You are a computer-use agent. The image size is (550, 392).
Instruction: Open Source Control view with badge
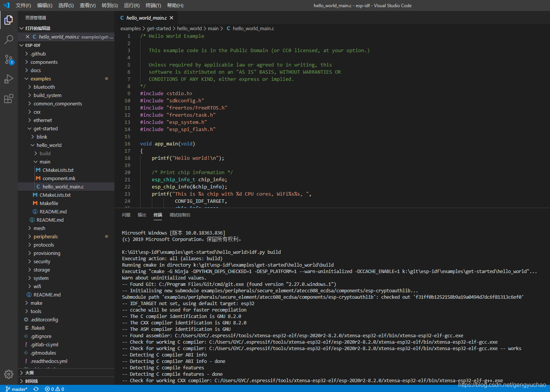pos(9,59)
